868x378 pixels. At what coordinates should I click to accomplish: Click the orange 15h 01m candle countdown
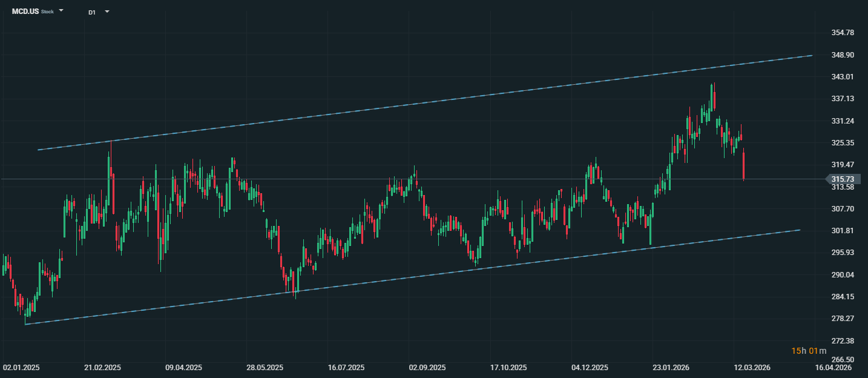click(x=805, y=351)
